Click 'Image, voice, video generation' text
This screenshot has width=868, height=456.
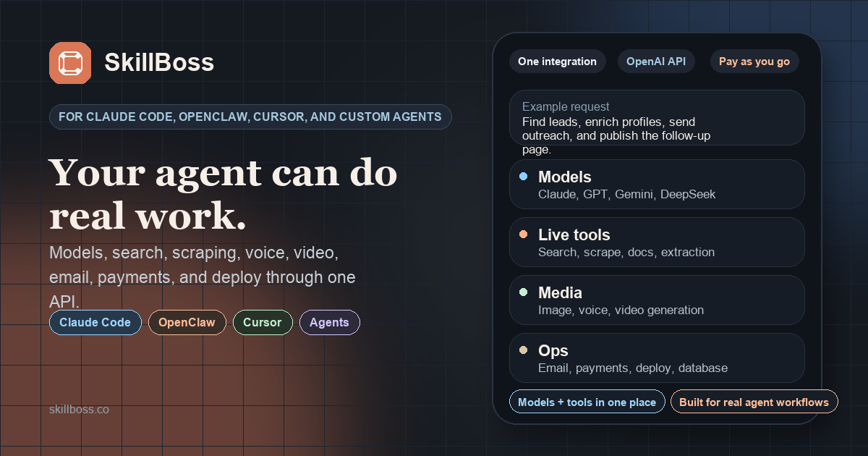click(621, 311)
